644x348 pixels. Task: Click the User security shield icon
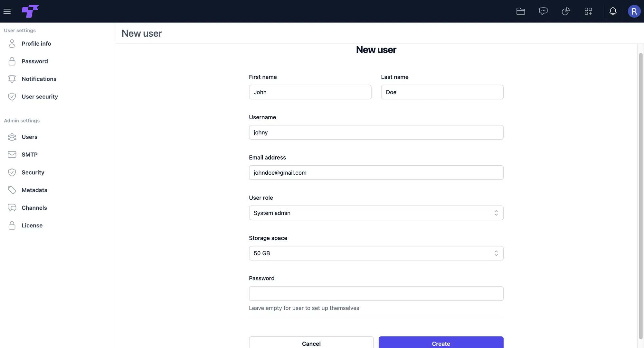coord(12,96)
